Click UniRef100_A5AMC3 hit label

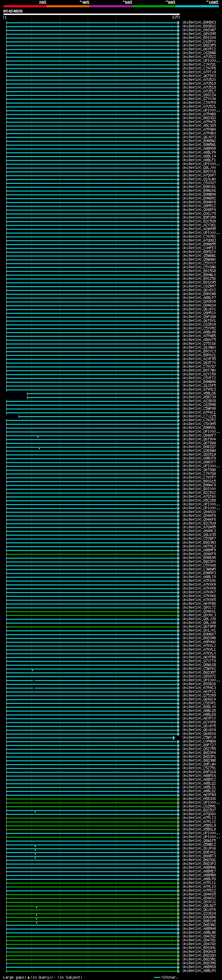coord(199,531)
